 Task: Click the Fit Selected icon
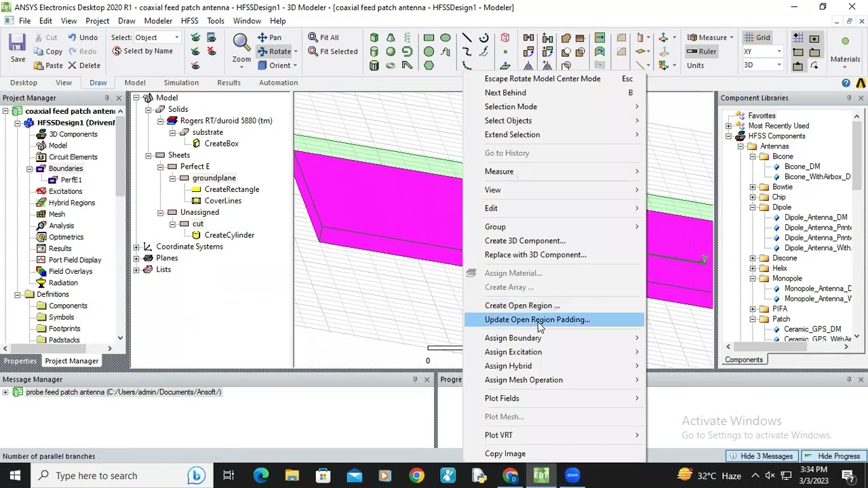[x=313, y=52]
